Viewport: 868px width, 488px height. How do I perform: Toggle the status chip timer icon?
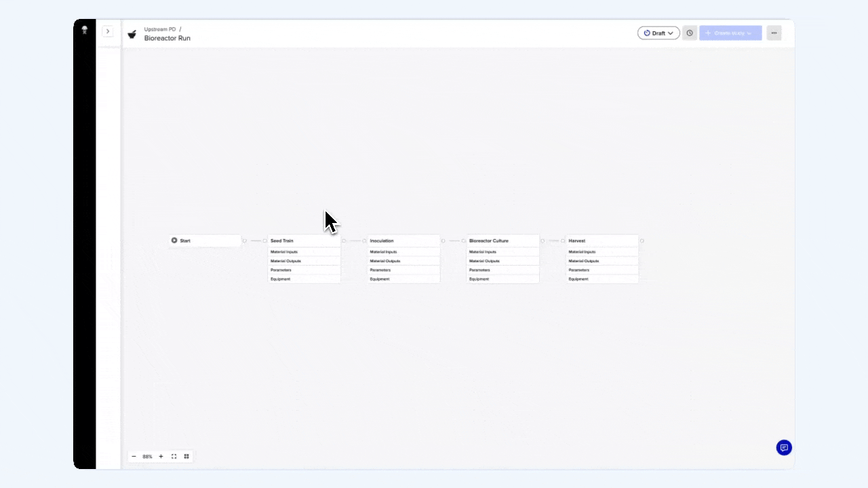tap(648, 33)
